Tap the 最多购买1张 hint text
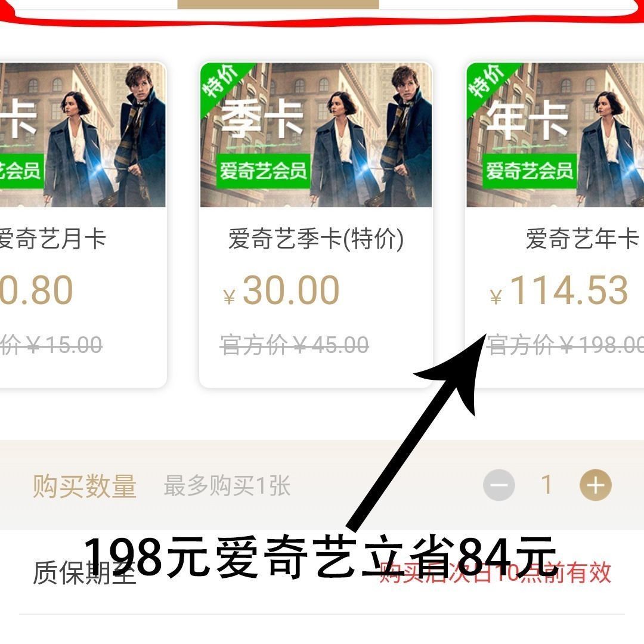The image size is (644, 644). [x=227, y=487]
